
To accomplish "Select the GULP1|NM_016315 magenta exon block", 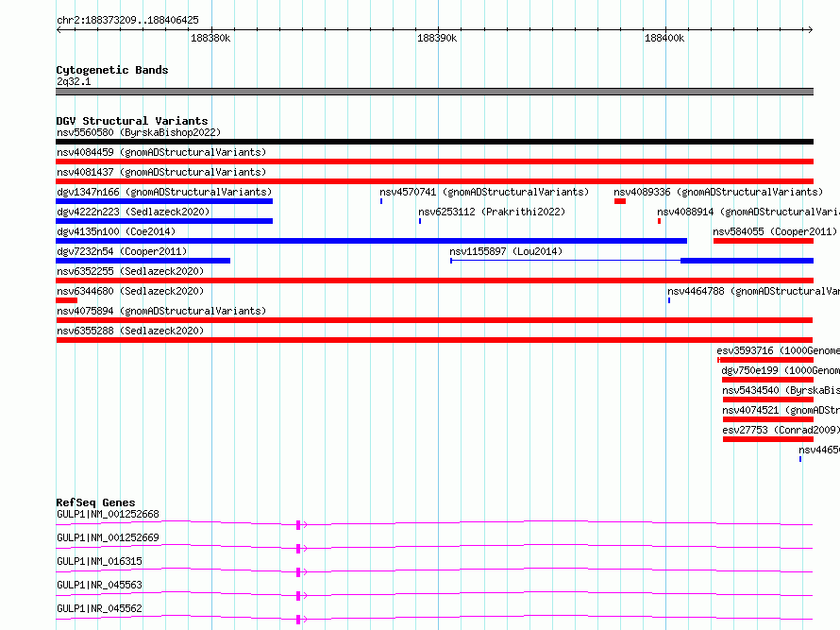I will point(298,572).
